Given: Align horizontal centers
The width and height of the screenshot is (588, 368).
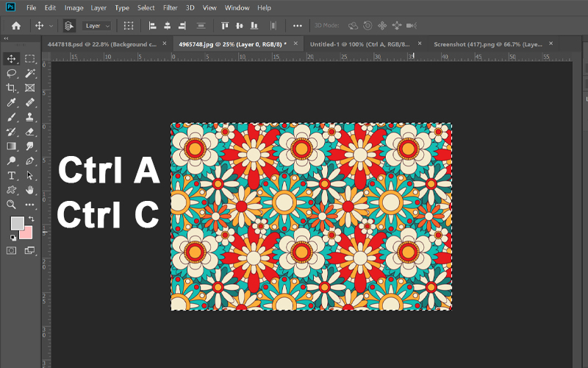Looking at the screenshot, I should [168, 26].
